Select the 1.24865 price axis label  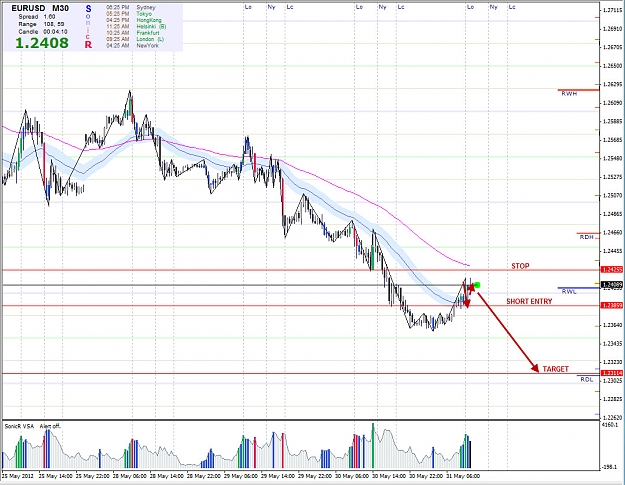pos(612,214)
